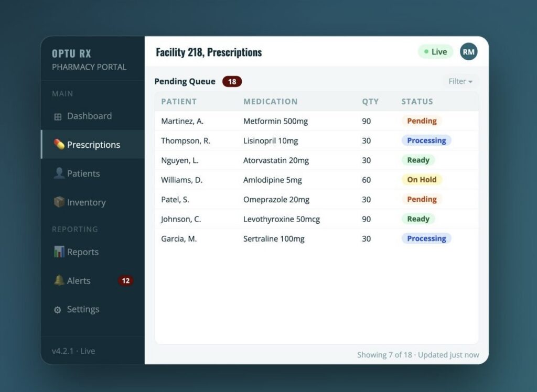Select the Nguyen, L. Atorvastatin row
537x392 pixels.
click(316, 160)
